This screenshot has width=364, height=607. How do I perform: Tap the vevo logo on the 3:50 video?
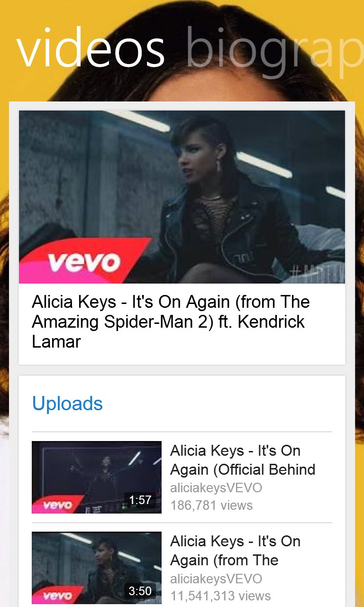pyautogui.click(x=57, y=596)
